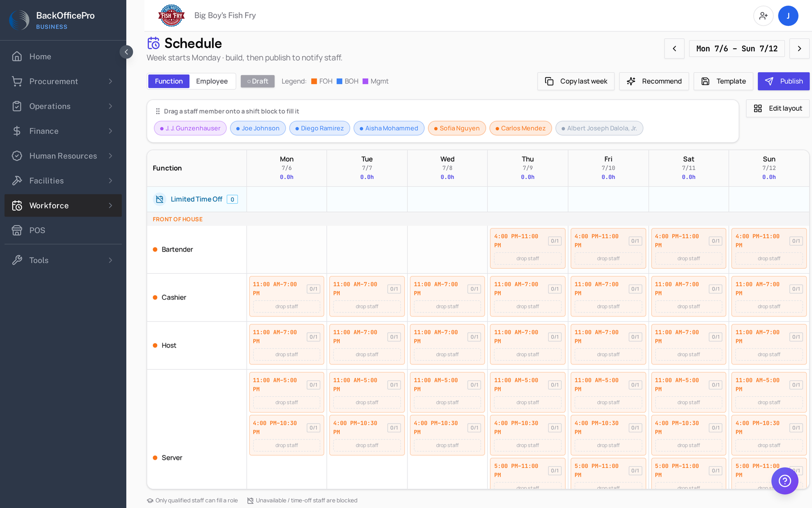Image resolution: width=812 pixels, height=508 pixels.
Task: Publish the schedule
Action: (x=784, y=81)
